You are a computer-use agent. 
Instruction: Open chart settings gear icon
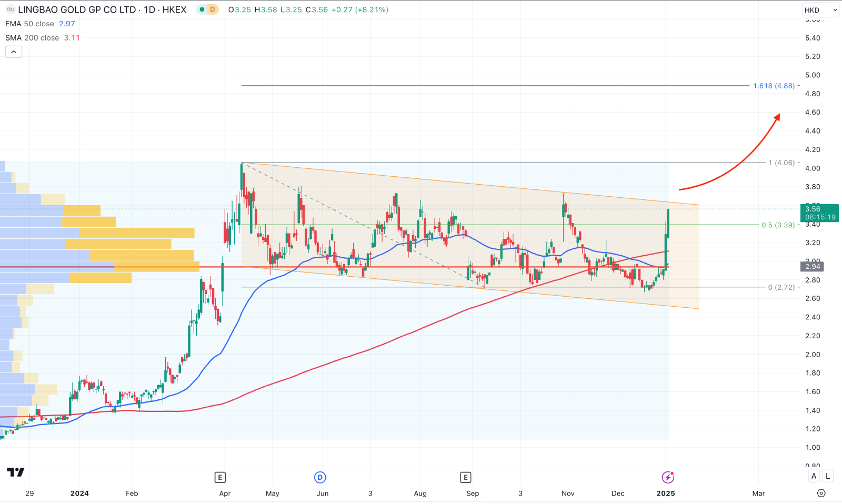(821, 493)
